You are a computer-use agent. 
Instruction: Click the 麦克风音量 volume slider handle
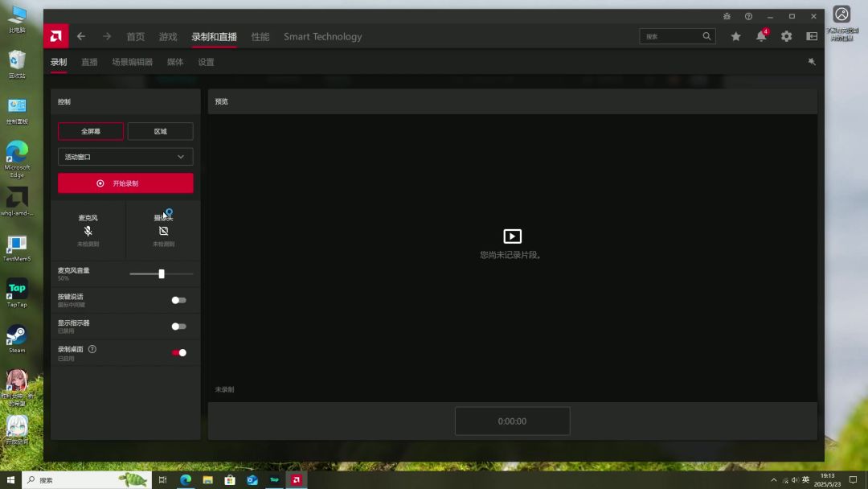162,274
